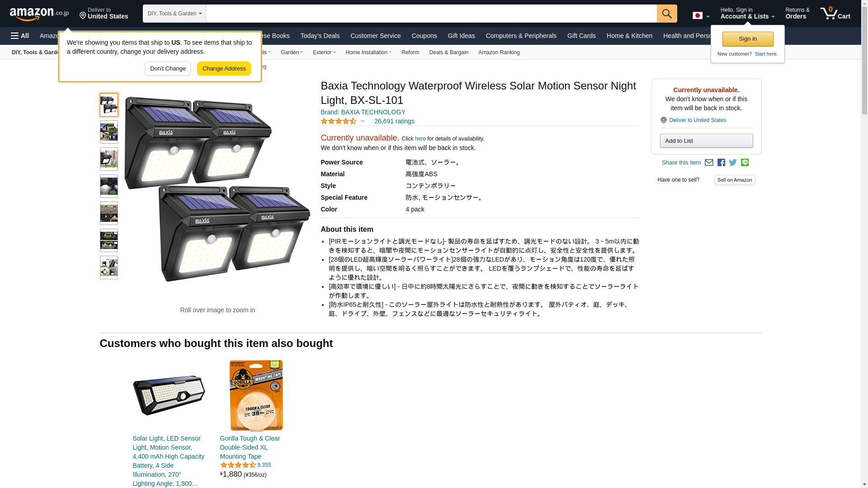
Task: Click the Change Address button
Action: pyautogui.click(x=224, y=69)
